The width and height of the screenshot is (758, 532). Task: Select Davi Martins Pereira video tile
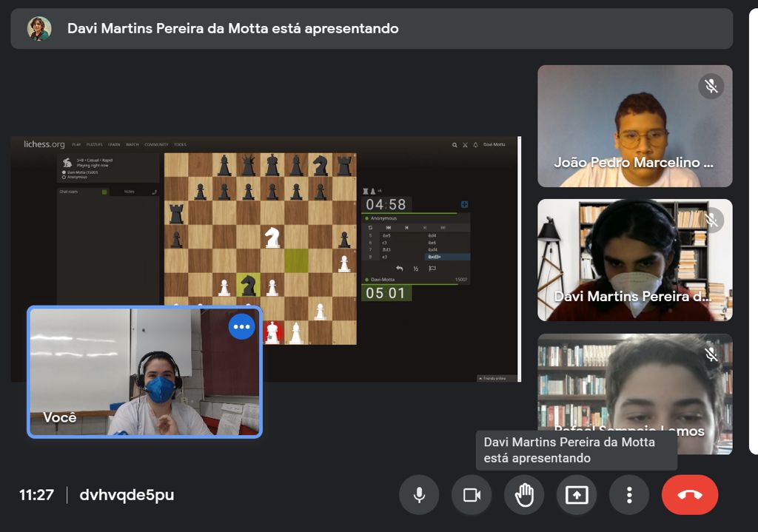634,260
